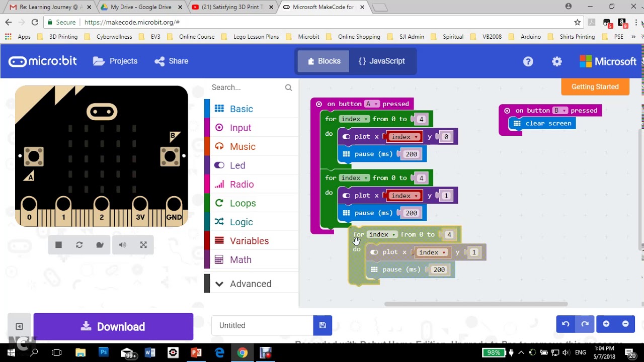Open the button A dropdown on event block
Screen dimensions: 644x362
(372, 104)
